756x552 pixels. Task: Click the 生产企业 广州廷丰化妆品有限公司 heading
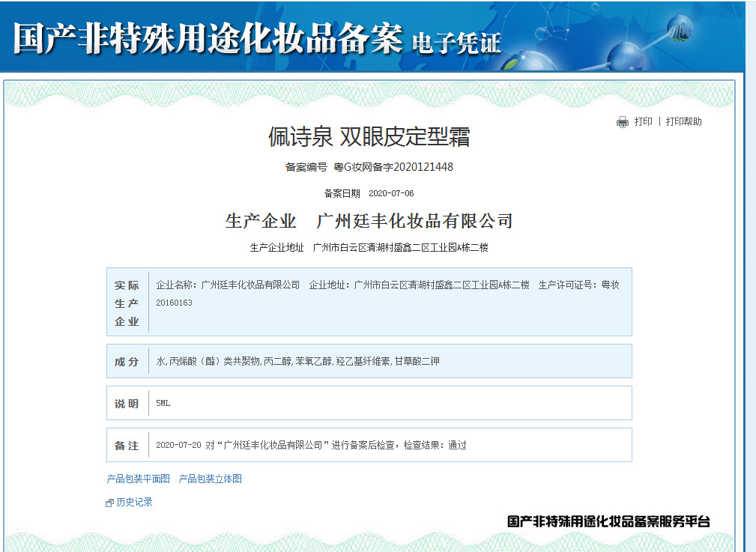369,221
